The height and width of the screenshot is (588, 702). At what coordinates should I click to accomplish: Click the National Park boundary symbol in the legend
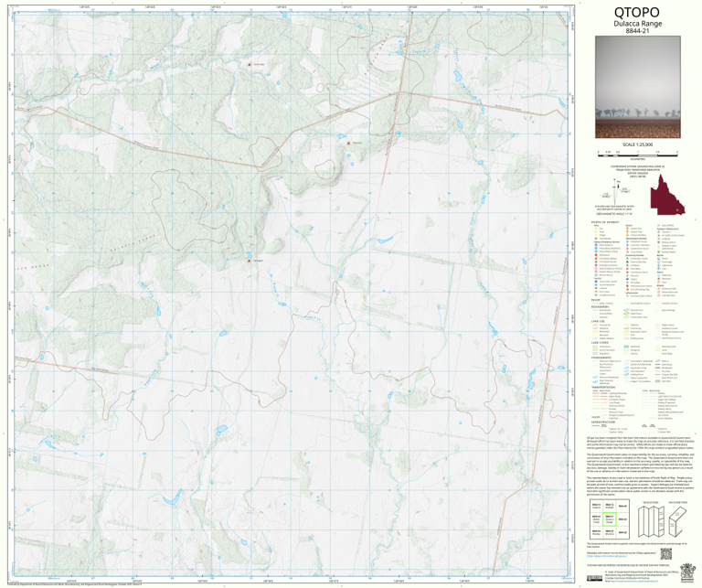pos(626,310)
